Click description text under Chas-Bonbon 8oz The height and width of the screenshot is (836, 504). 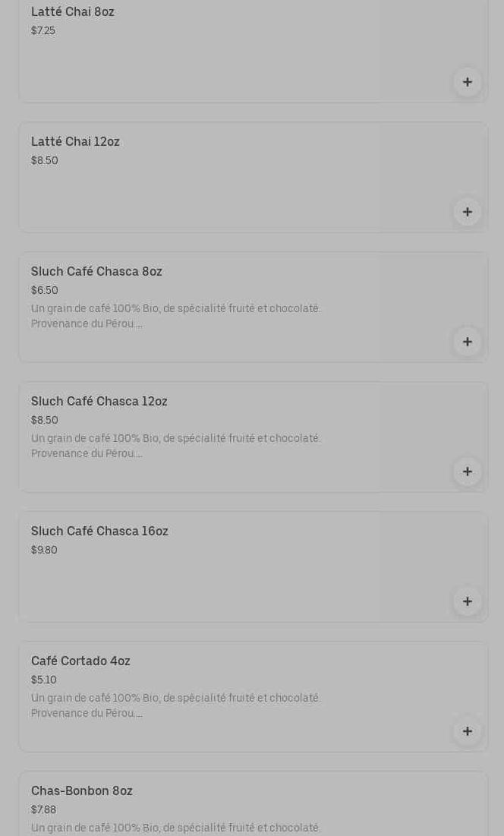coord(175,828)
